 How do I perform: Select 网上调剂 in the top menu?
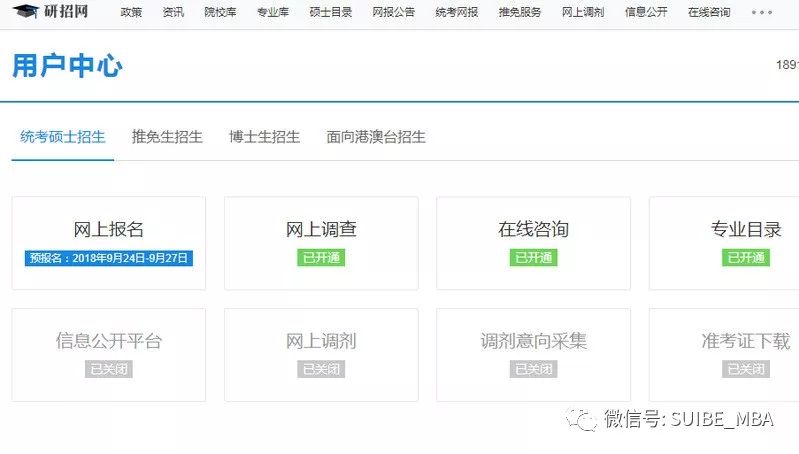[x=582, y=12]
